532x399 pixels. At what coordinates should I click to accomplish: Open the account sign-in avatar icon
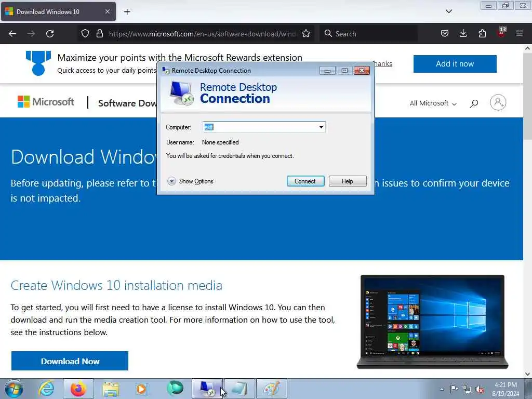498,102
